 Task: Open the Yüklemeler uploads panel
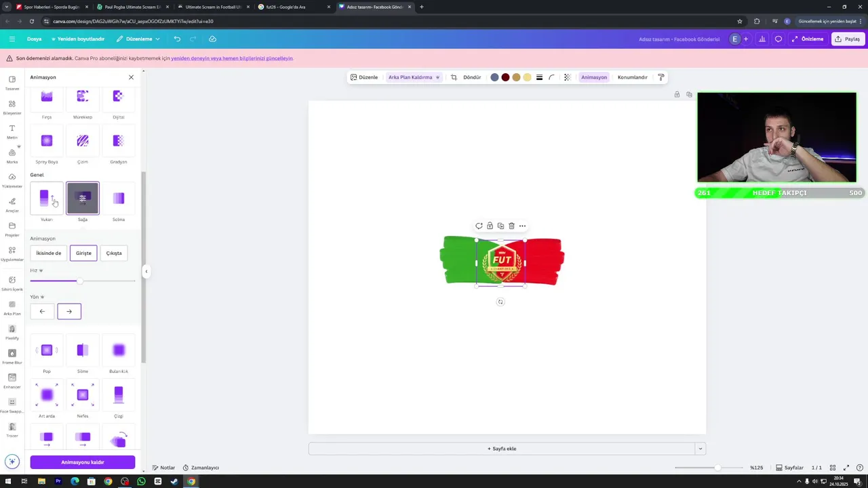click(x=12, y=180)
